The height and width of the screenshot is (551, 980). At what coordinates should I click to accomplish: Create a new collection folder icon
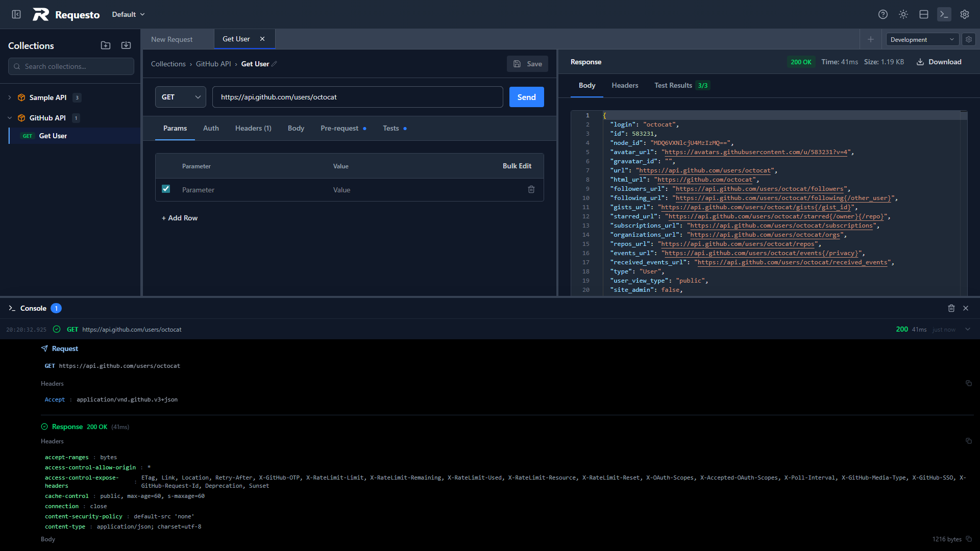pos(106,45)
